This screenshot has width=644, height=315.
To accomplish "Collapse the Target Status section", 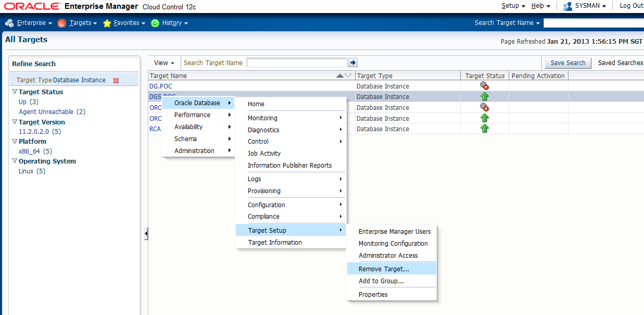I will [15, 92].
